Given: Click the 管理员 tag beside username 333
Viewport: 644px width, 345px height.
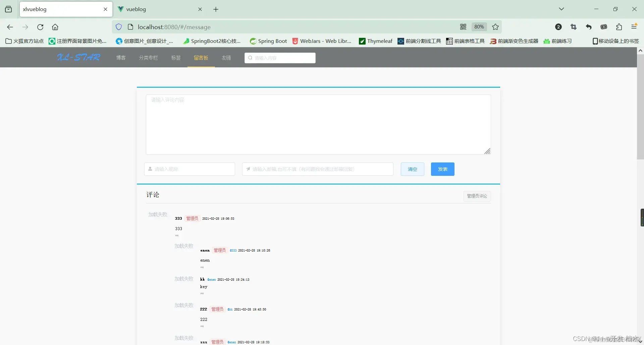Looking at the screenshot, I should (x=193, y=218).
